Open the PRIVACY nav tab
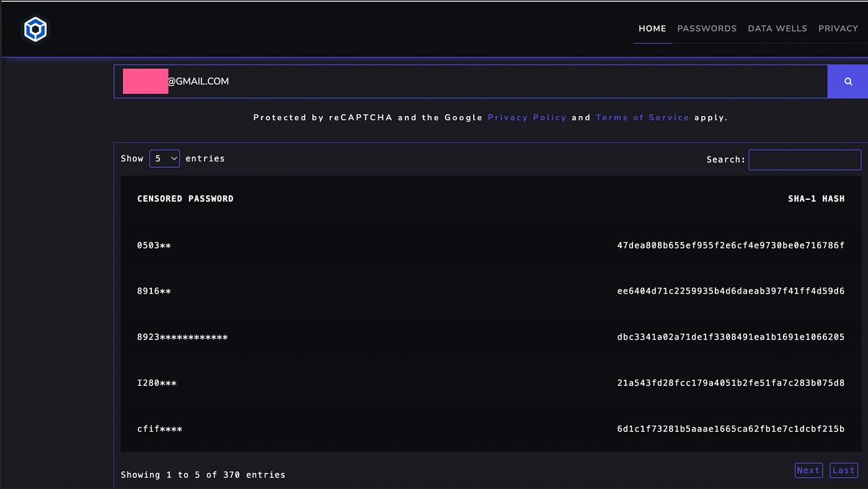Viewport: 868px width, 489px height. (838, 29)
